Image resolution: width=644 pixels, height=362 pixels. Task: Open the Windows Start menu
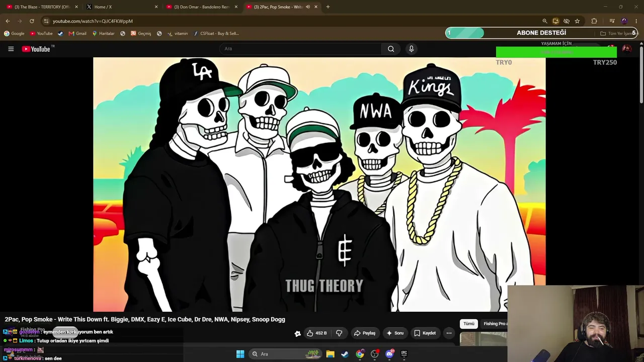click(240, 354)
